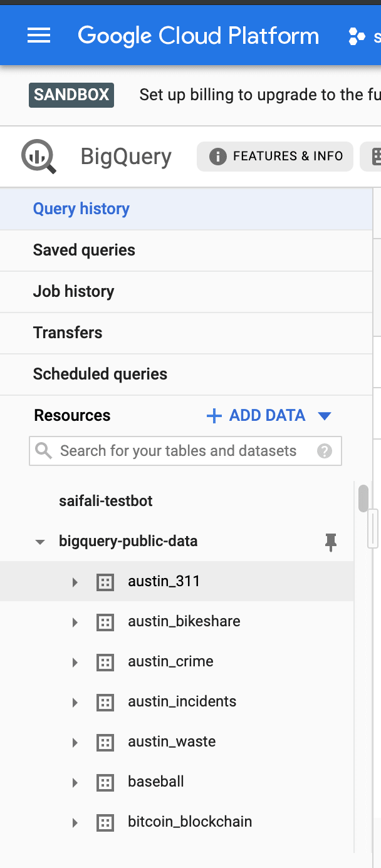Click the baseball dataset grid icon
Viewport: 381px width, 868px height.
[105, 782]
